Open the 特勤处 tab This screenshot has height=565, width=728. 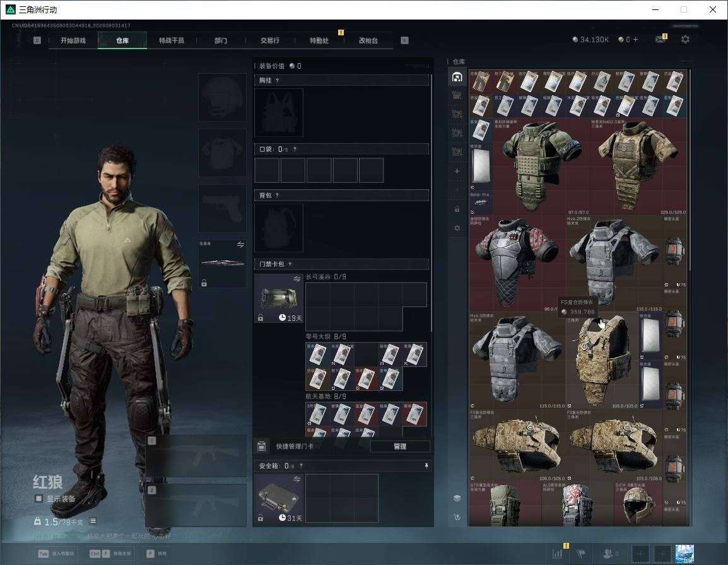pyautogui.click(x=319, y=40)
